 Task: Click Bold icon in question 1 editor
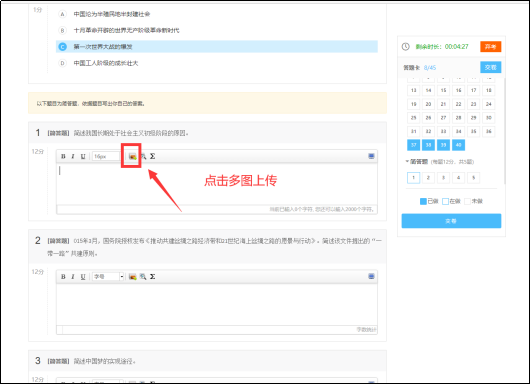(x=63, y=156)
